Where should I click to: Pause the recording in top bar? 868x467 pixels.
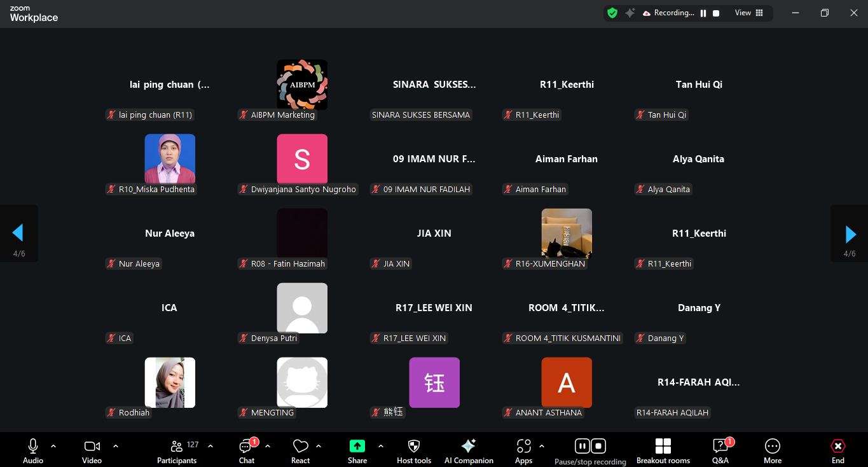[x=703, y=13]
